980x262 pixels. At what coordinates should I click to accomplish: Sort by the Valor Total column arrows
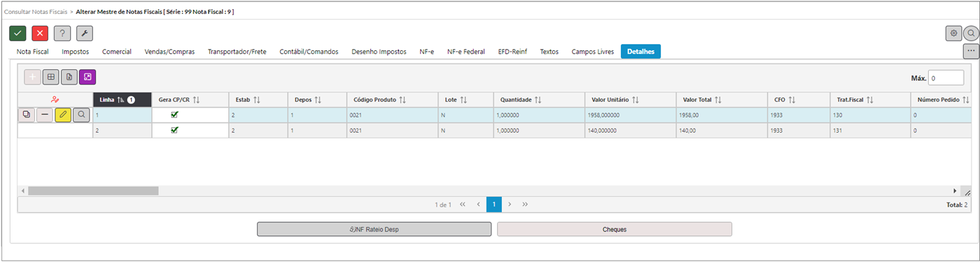718,100
